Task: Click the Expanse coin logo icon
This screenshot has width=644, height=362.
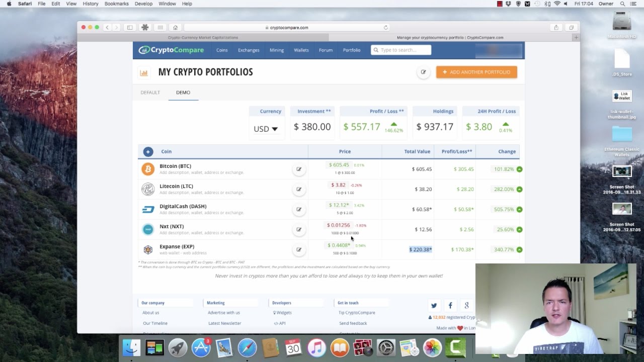Action: click(148, 249)
